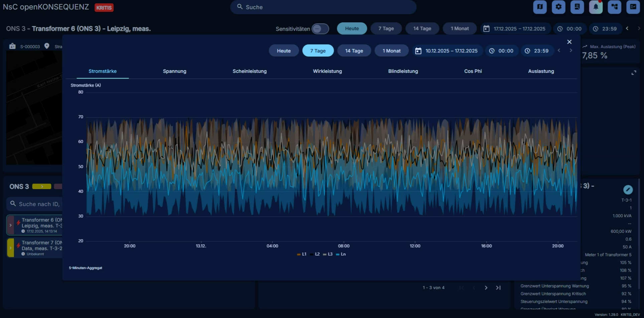Open the network hierarchy tree icon
Image resolution: width=644 pixels, height=318 pixels.
coord(614,7)
